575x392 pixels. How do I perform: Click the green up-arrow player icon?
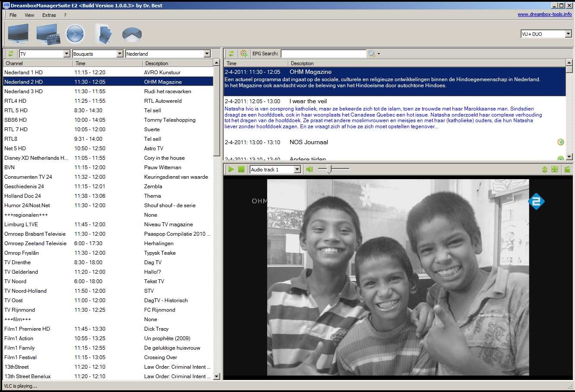coord(545,169)
